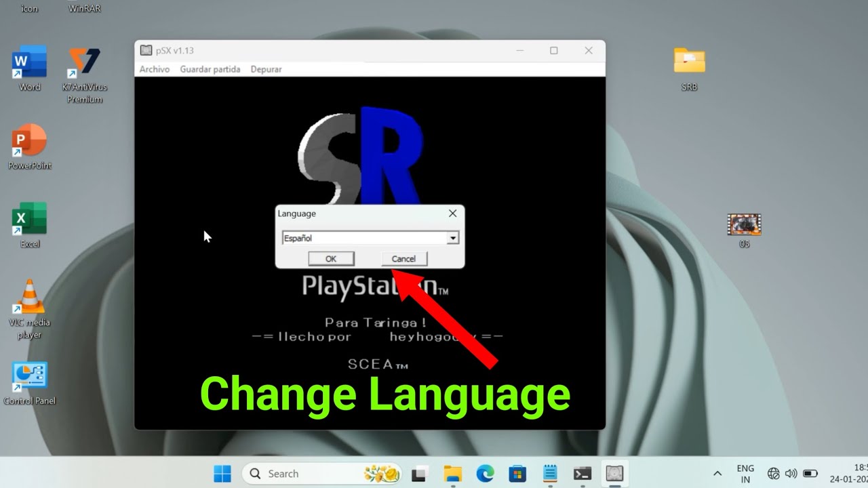The height and width of the screenshot is (488, 868).
Task: Open File Explorer from the taskbar
Action: pyautogui.click(x=452, y=473)
